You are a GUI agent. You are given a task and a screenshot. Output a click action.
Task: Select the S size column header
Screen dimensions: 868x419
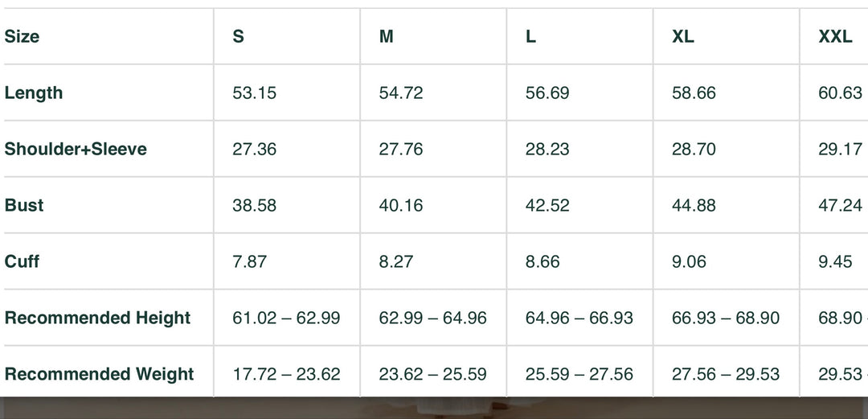point(239,37)
